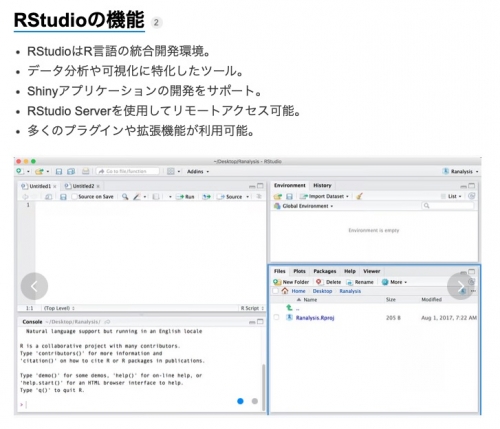
Task: Click the show in new window icon
Action: coord(48,197)
